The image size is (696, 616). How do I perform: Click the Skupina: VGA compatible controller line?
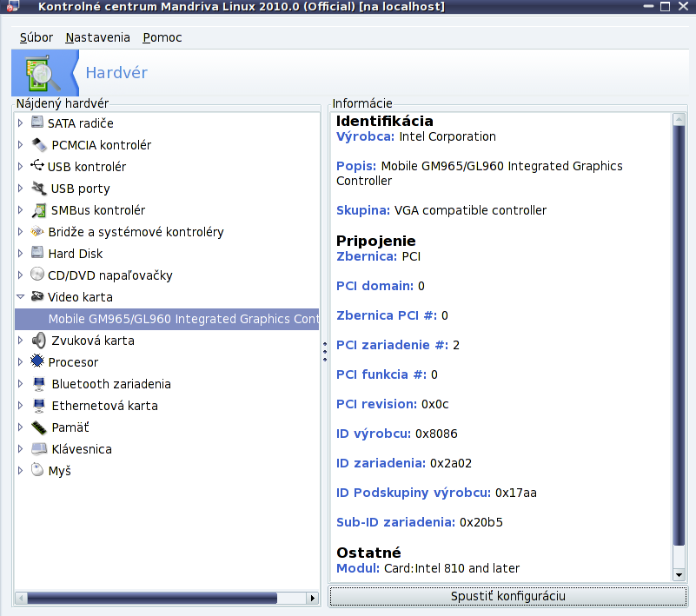[441, 210]
